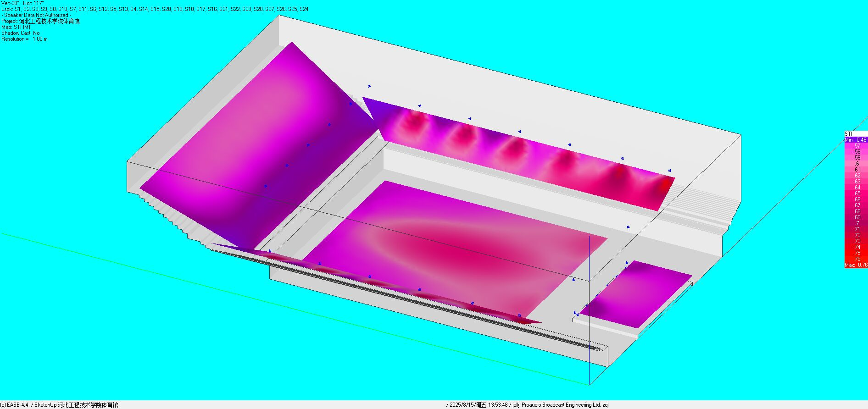Select the speaker at the small right map's top corner

pyautogui.click(x=627, y=263)
